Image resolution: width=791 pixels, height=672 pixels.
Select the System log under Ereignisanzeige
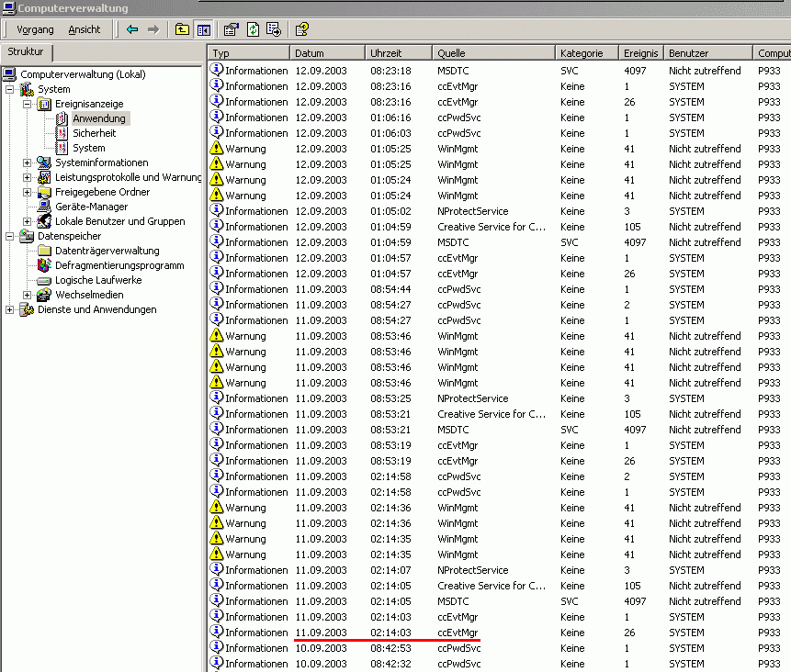[89, 148]
